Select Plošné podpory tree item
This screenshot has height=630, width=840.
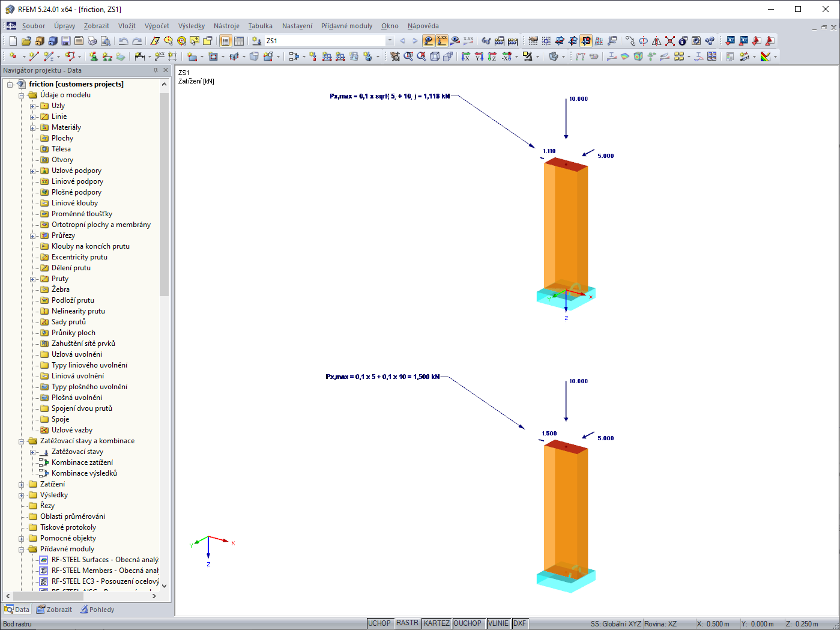click(76, 192)
